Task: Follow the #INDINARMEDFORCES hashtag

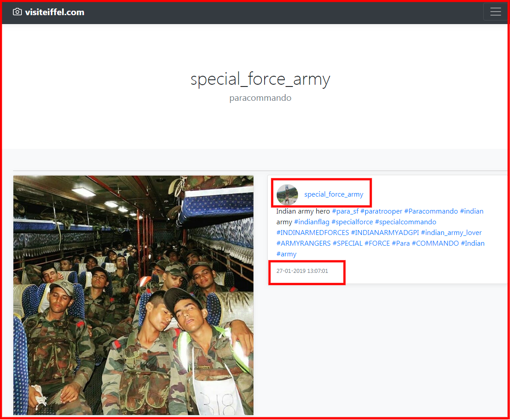Action: click(x=313, y=233)
